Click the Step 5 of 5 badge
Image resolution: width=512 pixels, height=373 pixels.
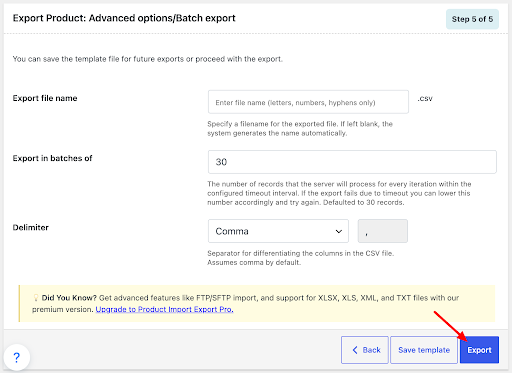click(x=472, y=19)
